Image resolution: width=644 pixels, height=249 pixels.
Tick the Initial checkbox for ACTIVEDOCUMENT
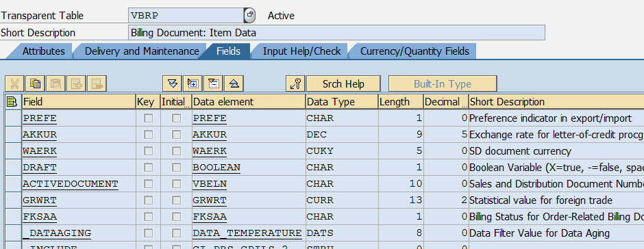point(176,184)
